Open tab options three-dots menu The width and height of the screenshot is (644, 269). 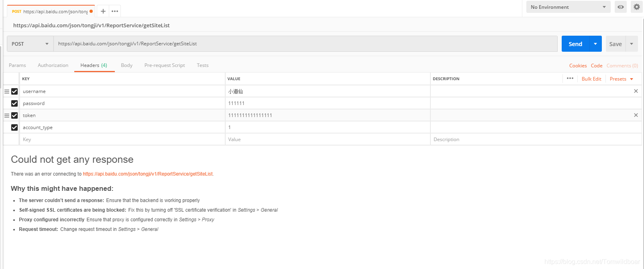(115, 11)
